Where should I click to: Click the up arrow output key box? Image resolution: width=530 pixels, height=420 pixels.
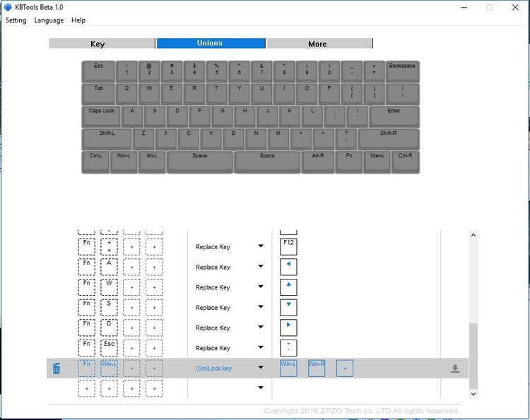[288, 287]
